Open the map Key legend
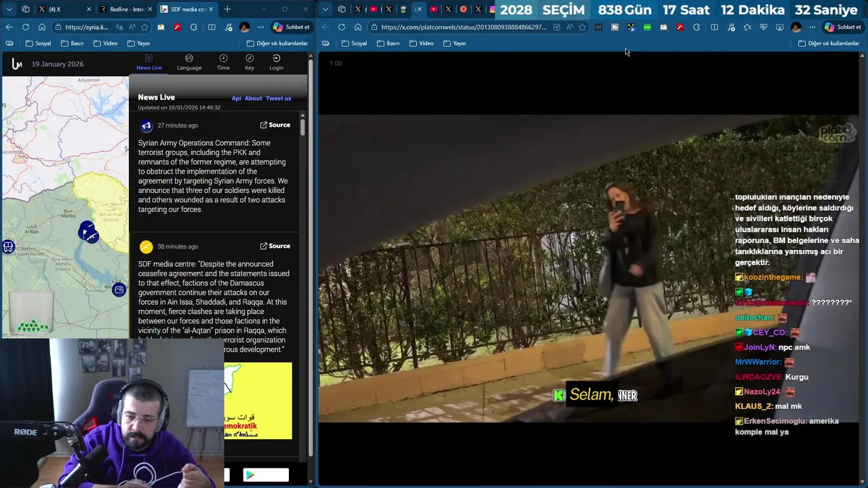Viewport: 868px width, 488px height. coord(250,62)
